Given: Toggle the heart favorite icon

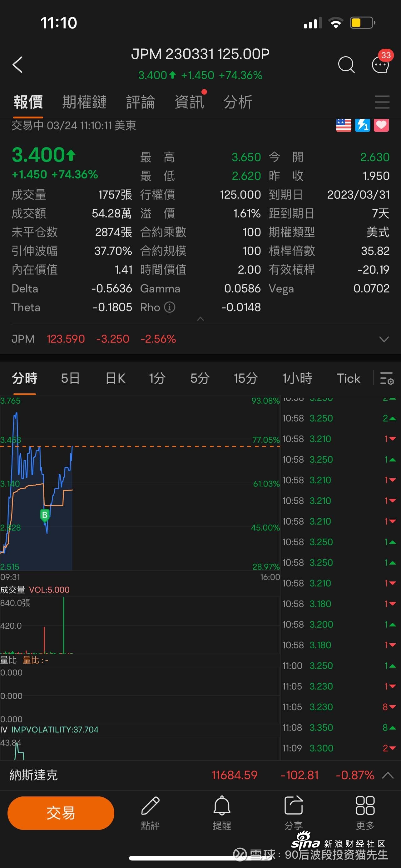Looking at the screenshot, I should 381,125.
